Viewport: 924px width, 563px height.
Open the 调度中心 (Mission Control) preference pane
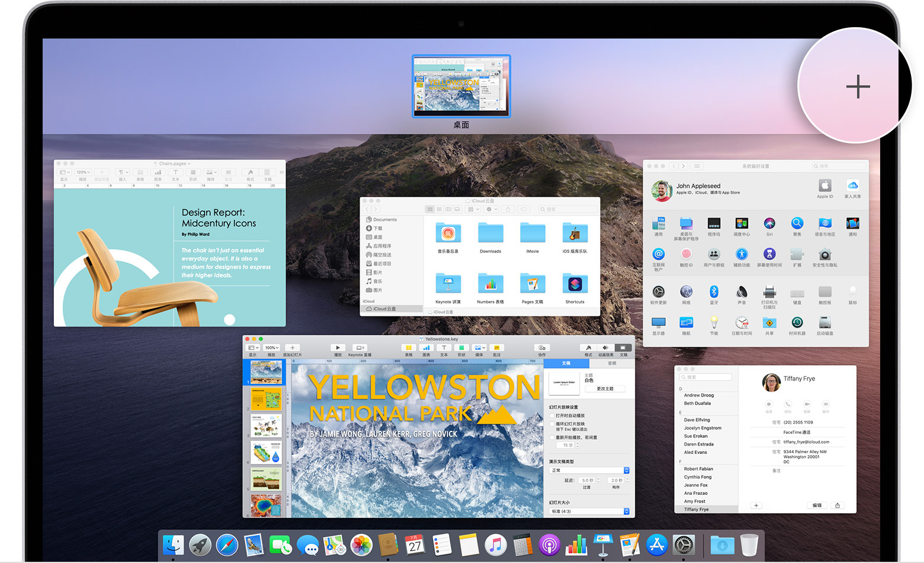click(741, 223)
